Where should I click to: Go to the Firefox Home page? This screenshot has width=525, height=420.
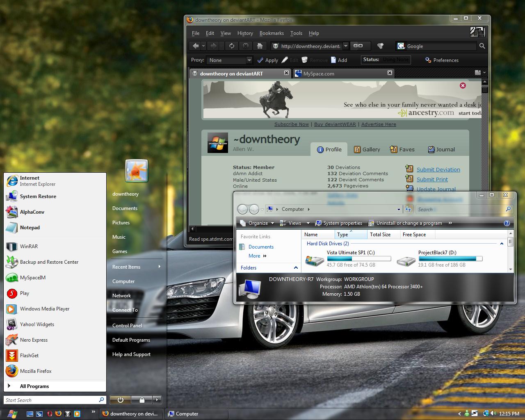tap(260, 46)
